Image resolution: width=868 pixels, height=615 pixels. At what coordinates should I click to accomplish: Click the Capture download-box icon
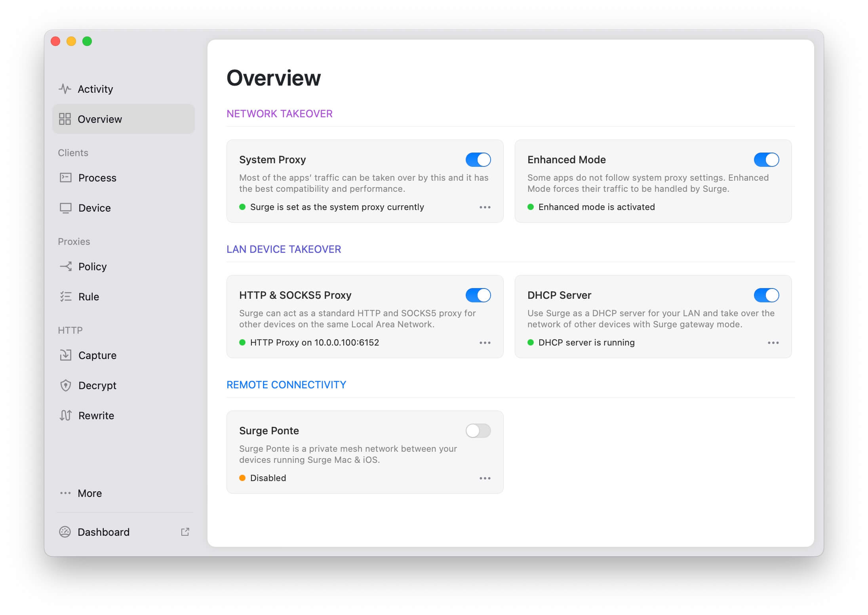pyautogui.click(x=66, y=355)
